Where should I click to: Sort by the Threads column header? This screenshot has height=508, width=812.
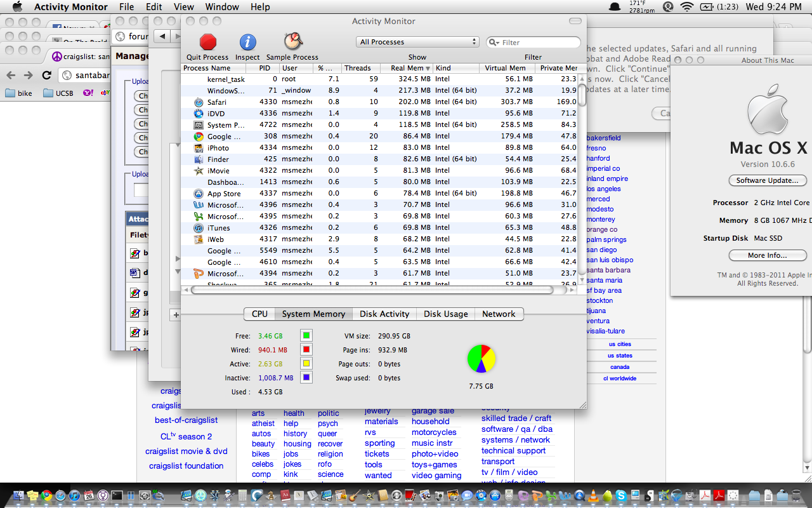click(360, 68)
